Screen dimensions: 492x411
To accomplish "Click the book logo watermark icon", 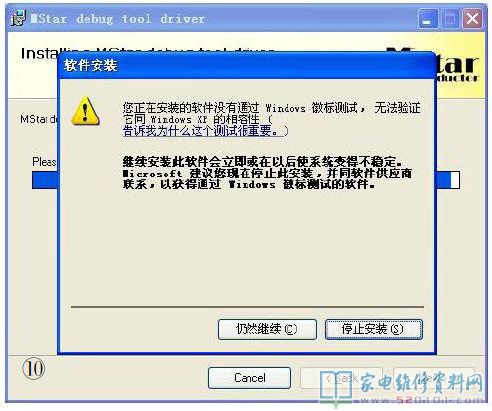I will [336, 388].
